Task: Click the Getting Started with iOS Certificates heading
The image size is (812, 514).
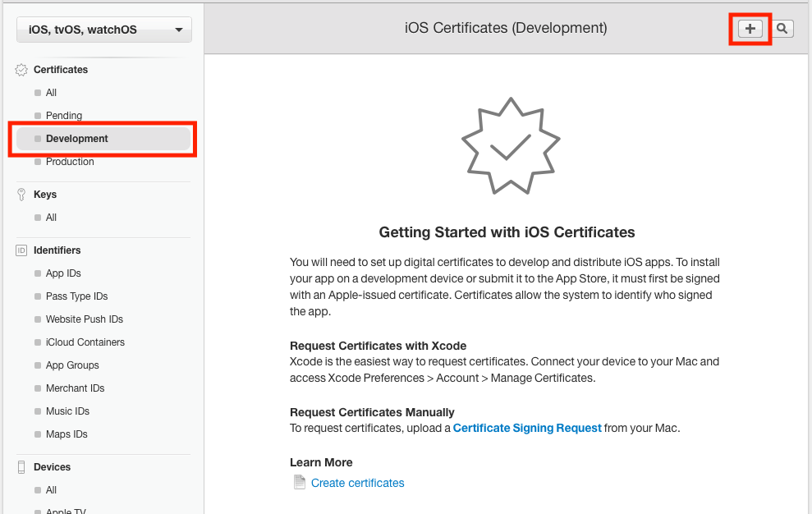Action: [x=507, y=232]
